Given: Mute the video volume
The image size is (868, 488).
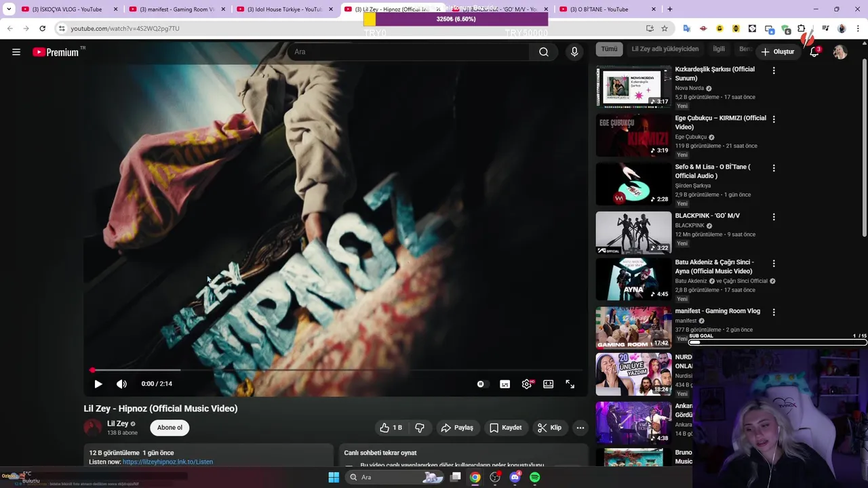Looking at the screenshot, I should (x=121, y=384).
